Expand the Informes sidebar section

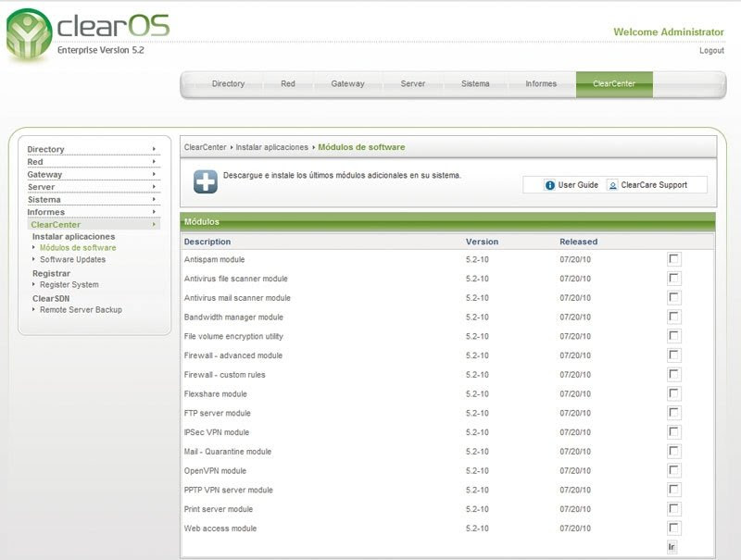click(94, 212)
